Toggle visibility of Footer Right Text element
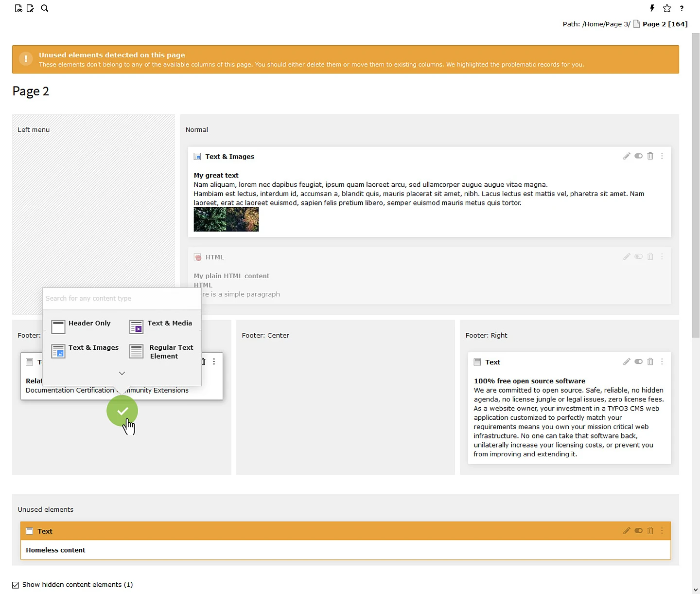The image size is (700, 594). [x=638, y=362]
